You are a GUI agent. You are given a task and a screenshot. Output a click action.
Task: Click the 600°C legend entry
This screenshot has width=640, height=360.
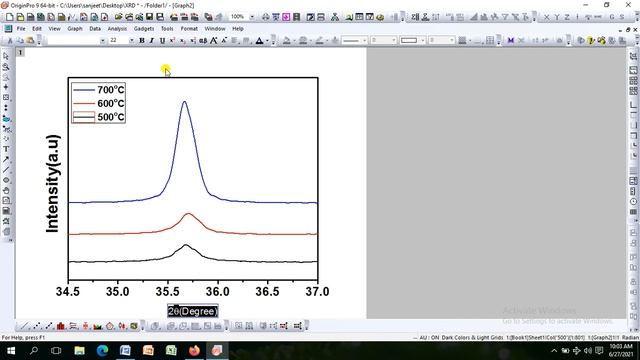98,103
